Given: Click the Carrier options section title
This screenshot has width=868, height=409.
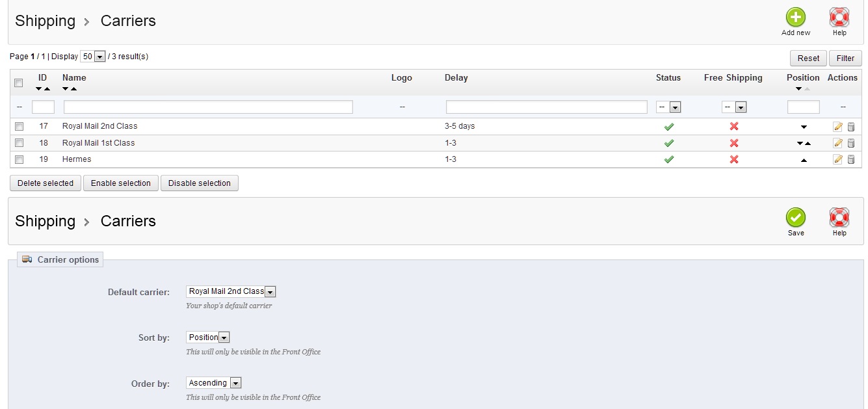Looking at the screenshot, I should [68, 259].
